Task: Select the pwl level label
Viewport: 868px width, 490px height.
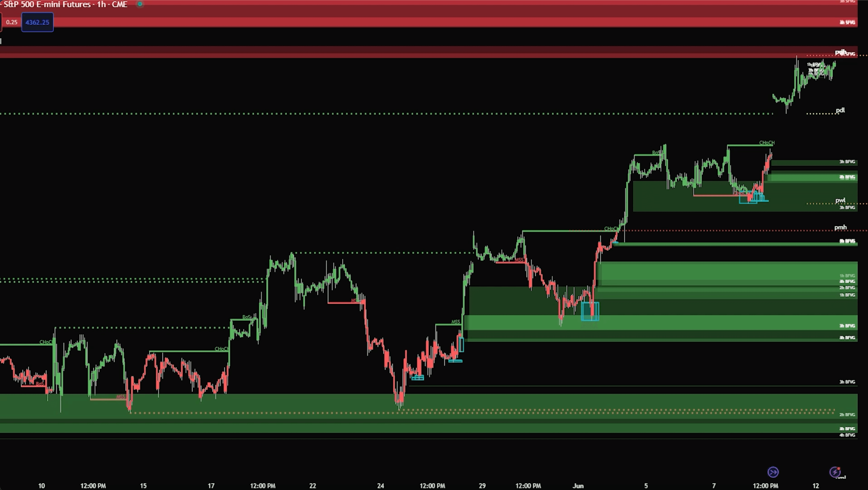Action: coord(840,200)
